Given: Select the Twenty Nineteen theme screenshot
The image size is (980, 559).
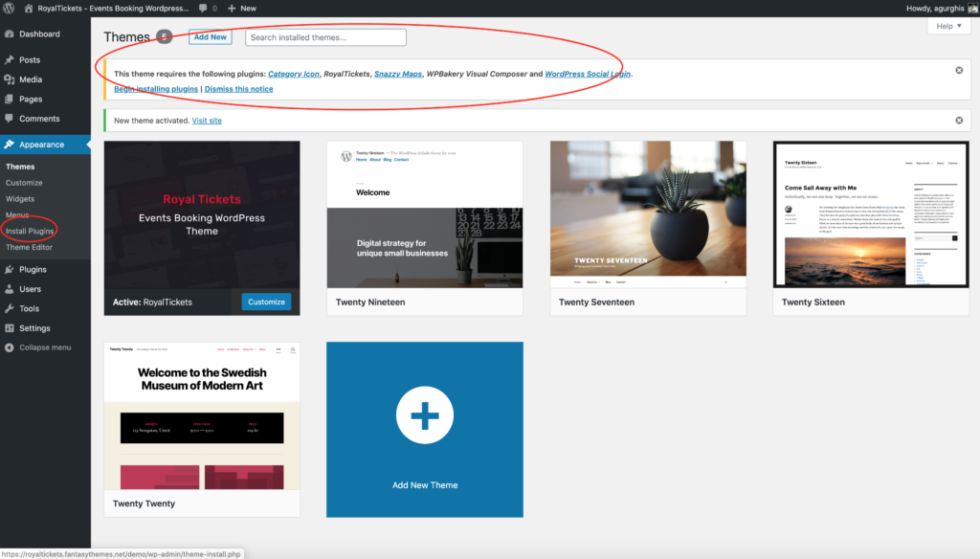Looking at the screenshot, I should tap(425, 214).
